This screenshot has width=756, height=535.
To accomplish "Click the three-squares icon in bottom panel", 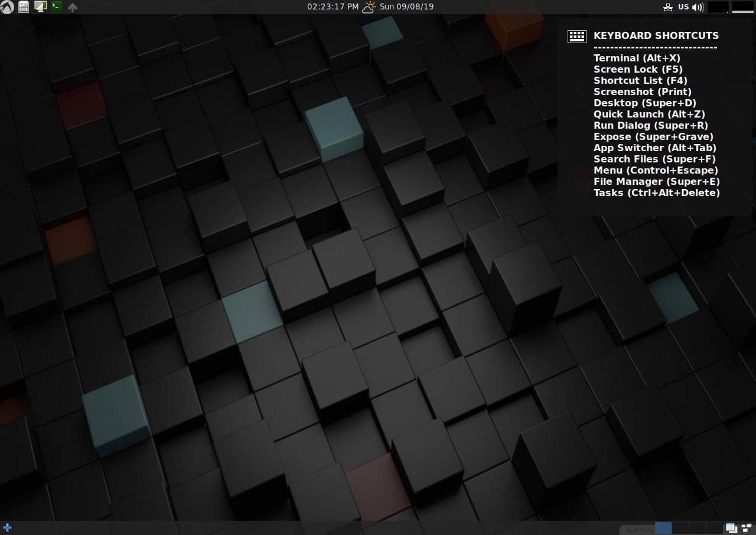I will coord(745,528).
